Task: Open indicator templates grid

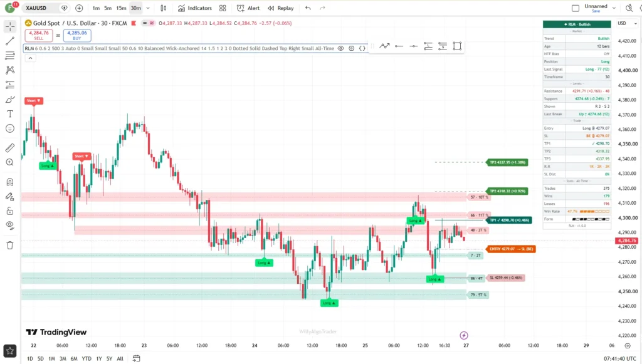Action: [223, 8]
